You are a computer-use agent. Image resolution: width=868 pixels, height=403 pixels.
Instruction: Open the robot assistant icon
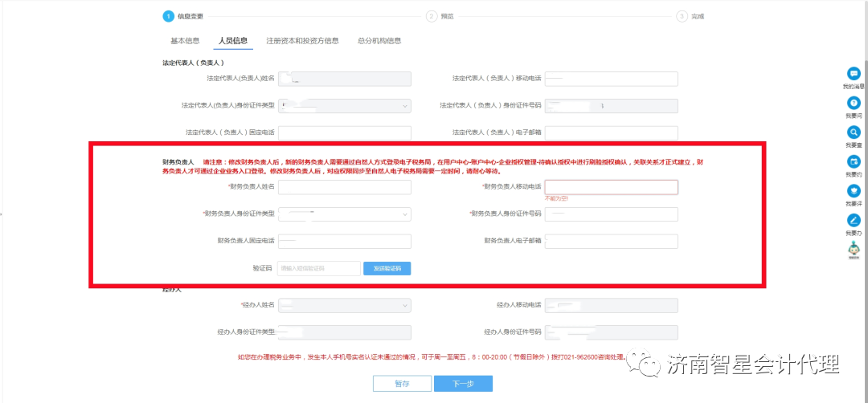(x=854, y=250)
